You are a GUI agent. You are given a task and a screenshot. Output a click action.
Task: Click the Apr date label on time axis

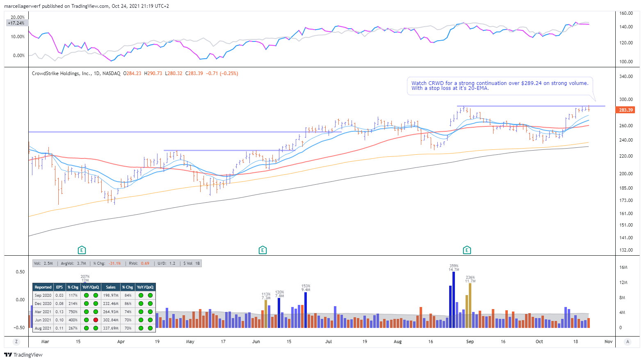121,341
